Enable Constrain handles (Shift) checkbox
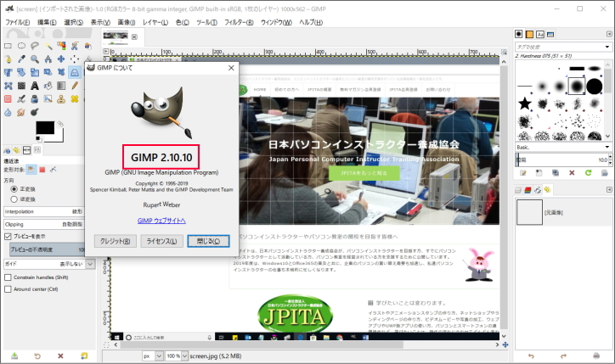This screenshot has width=615, height=364. 8,277
